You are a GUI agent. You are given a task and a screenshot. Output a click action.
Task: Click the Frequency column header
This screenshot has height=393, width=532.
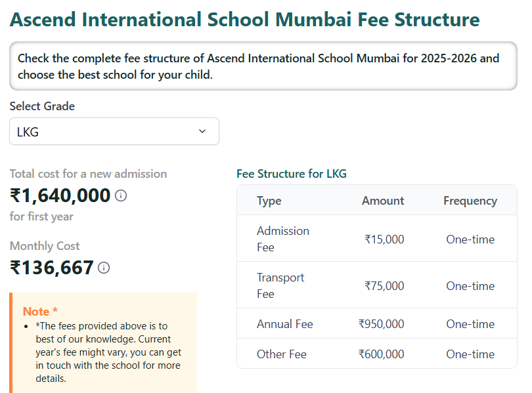(470, 201)
